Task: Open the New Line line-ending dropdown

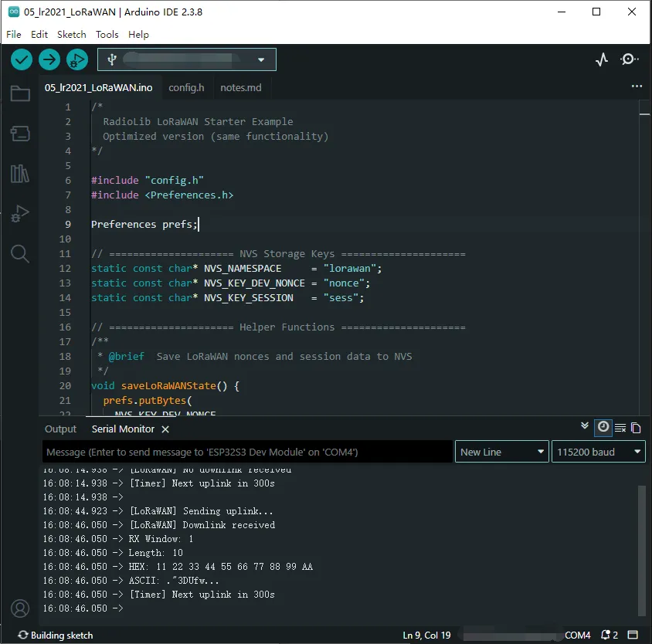Action: click(502, 452)
